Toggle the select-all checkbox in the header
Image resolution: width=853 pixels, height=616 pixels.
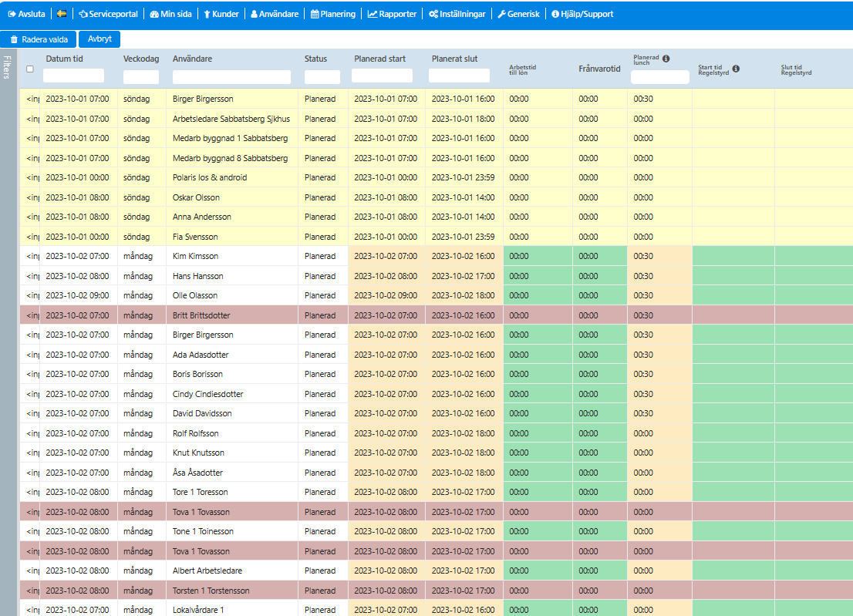(x=30, y=69)
